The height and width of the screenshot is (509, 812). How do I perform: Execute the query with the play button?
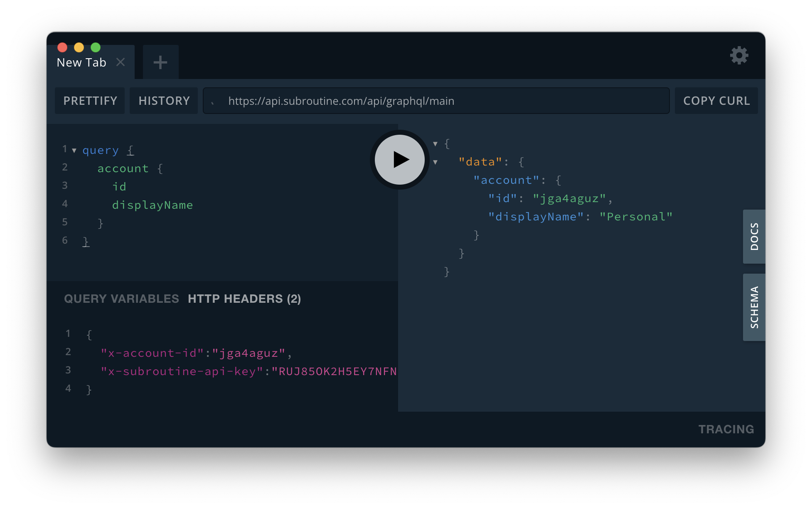click(399, 160)
